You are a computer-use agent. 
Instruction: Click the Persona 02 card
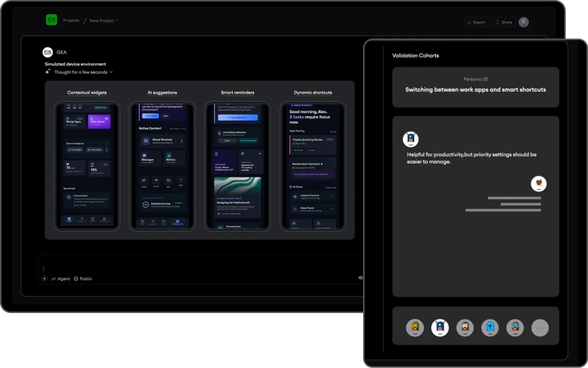(475, 87)
